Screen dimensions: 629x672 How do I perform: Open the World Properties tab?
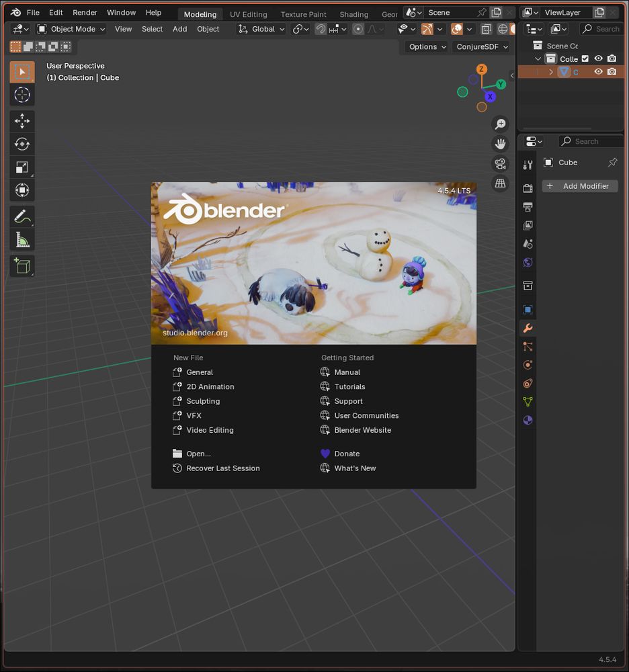pos(528,262)
